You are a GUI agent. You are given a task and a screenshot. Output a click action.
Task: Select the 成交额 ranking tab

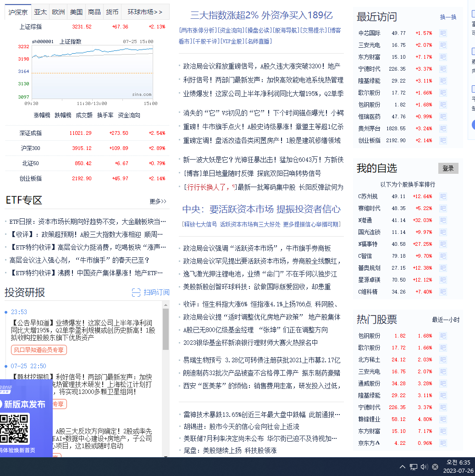(x=84, y=116)
